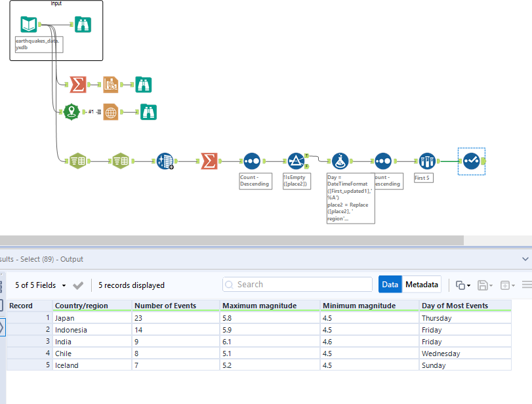
Task: Open the Browse tool after map tool
Action: click(x=148, y=112)
